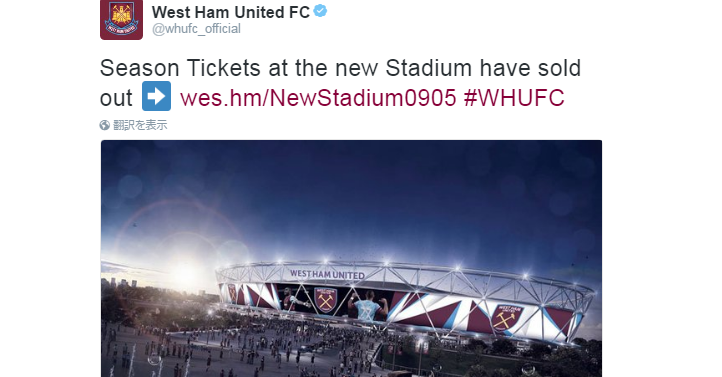Open the stadium image's night sky area
This screenshot has width=722, height=377.
(x=351, y=193)
